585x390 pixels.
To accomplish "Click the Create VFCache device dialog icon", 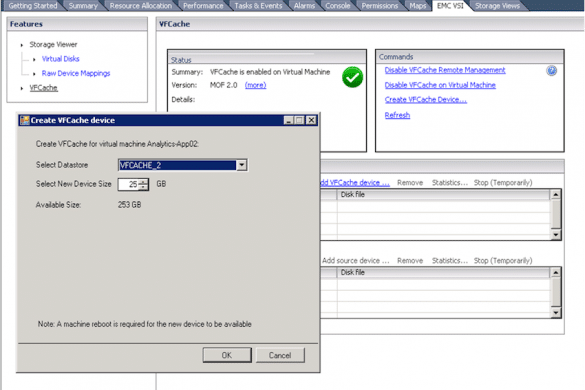I will 25,120.
